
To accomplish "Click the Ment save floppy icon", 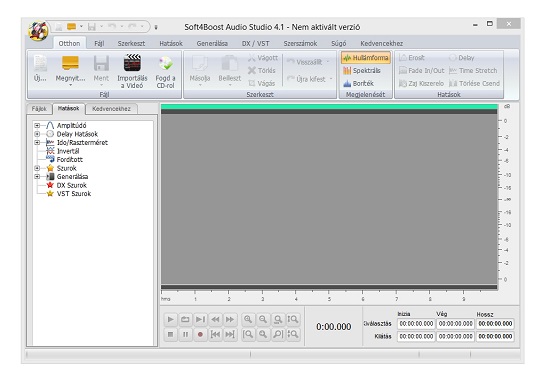I will point(101,63).
